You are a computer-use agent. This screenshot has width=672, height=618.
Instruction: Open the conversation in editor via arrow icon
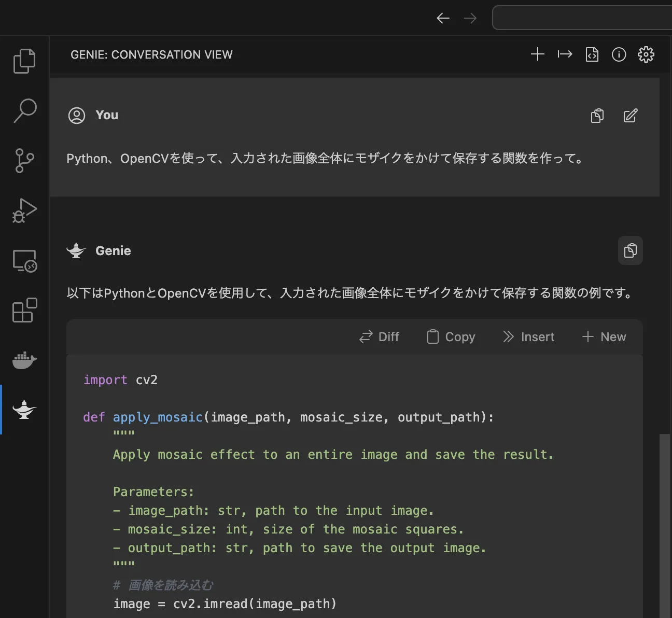pos(565,54)
